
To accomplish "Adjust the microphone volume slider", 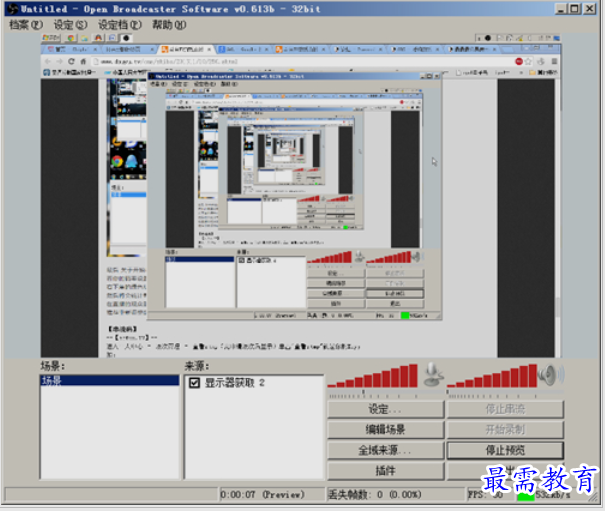I will (386, 394).
